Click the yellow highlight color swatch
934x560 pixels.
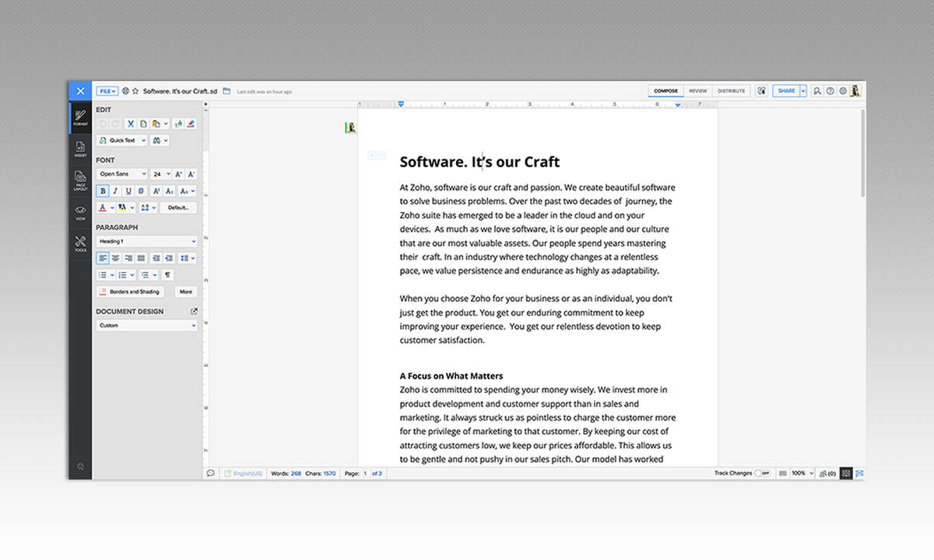[123, 208]
